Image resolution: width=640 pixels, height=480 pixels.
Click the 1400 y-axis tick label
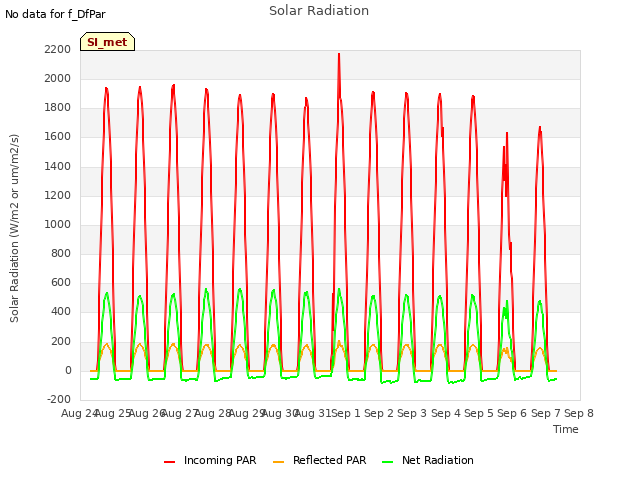58,166
